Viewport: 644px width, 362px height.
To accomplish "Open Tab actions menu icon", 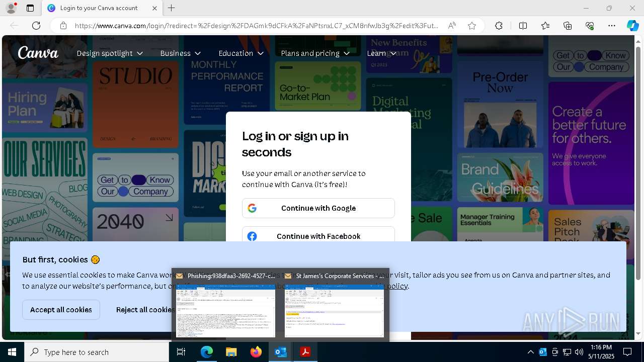I will [30, 8].
